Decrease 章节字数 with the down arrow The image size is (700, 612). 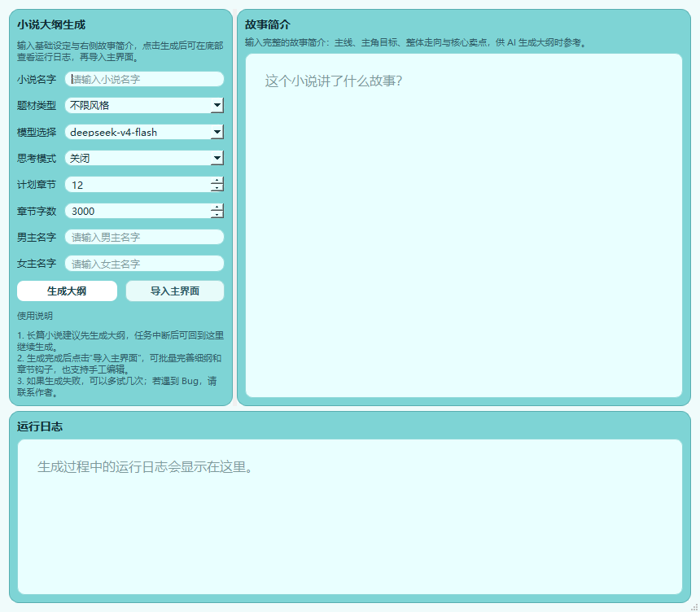[217, 214]
